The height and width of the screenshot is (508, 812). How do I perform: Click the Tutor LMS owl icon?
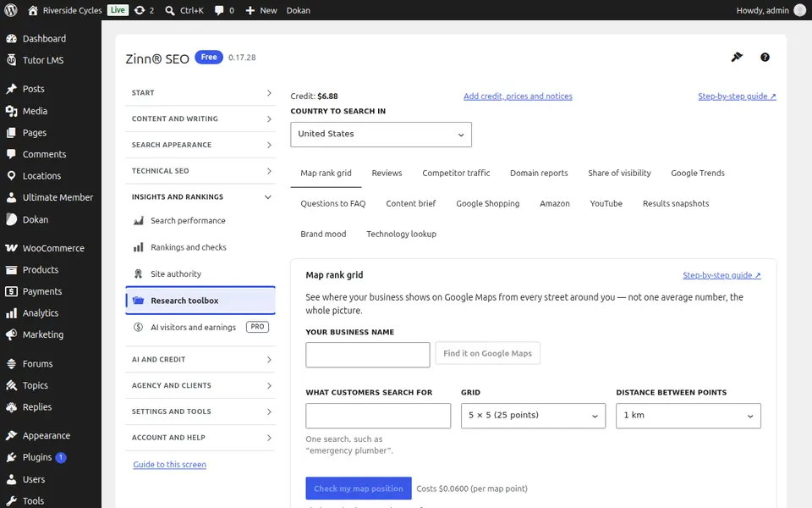pyautogui.click(x=11, y=60)
